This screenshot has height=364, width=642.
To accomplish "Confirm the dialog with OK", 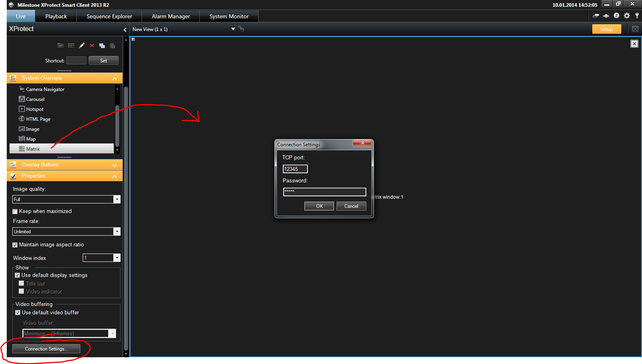I will click(319, 206).
